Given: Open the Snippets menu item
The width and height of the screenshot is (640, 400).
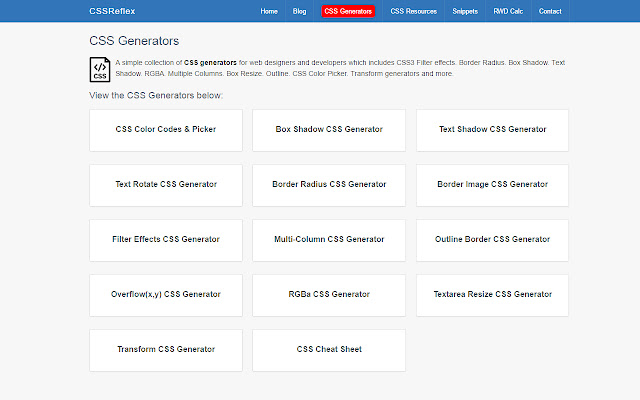Looking at the screenshot, I should (465, 11).
